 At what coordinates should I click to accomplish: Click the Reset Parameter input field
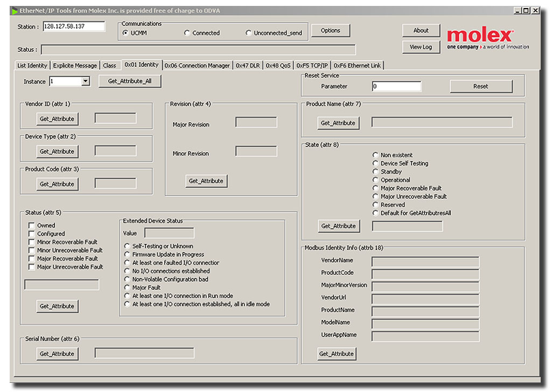point(396,86)
